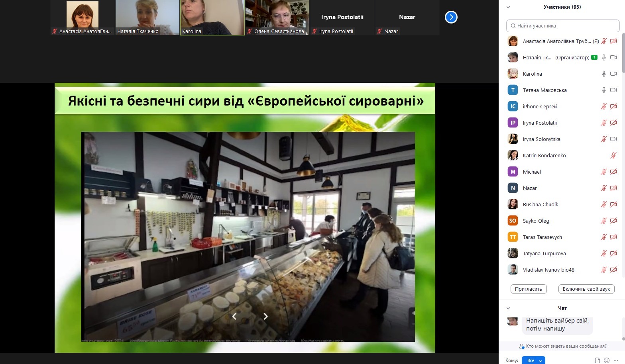Viewport: 625px width, 364px height.
Task: Collapse the Чат panel chevron
Action: tap(508, 308)
